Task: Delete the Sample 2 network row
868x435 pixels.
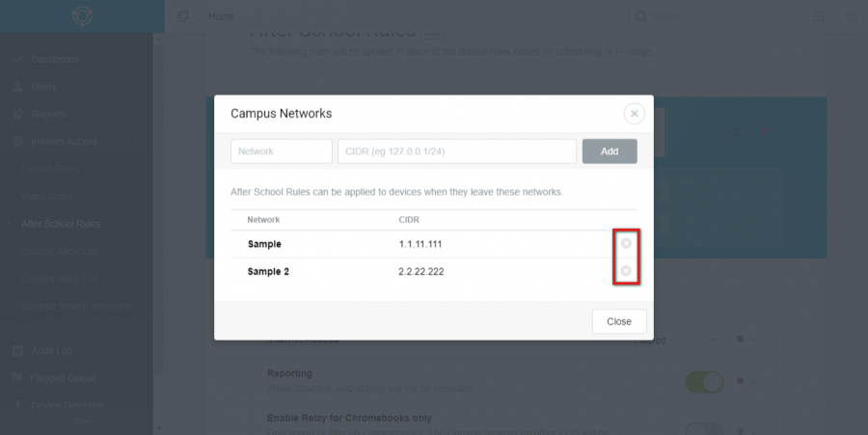Action: tap(626, 271)
